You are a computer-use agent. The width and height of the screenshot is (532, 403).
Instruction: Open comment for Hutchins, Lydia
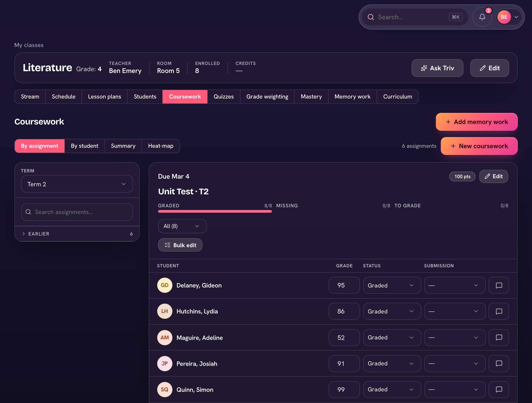(x=499, y=311)
